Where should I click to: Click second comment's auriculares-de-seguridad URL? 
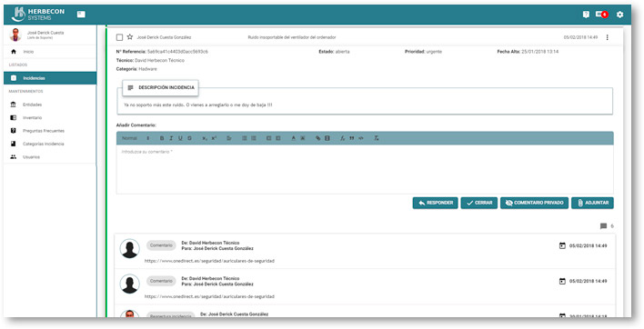click(x=209, y=296)
